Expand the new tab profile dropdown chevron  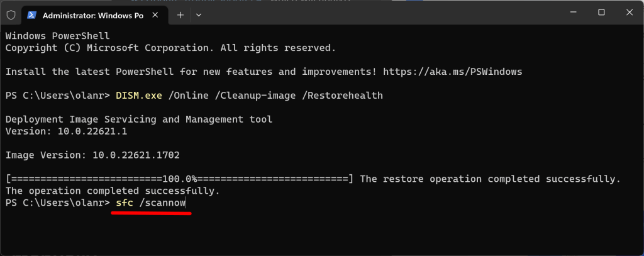(206, 15)
